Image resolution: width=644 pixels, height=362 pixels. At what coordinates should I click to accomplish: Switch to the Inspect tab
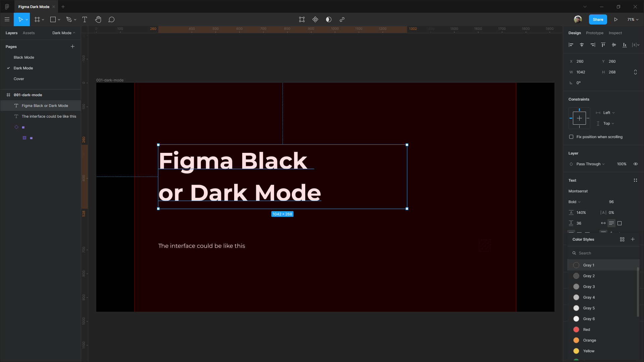(615, 33)
